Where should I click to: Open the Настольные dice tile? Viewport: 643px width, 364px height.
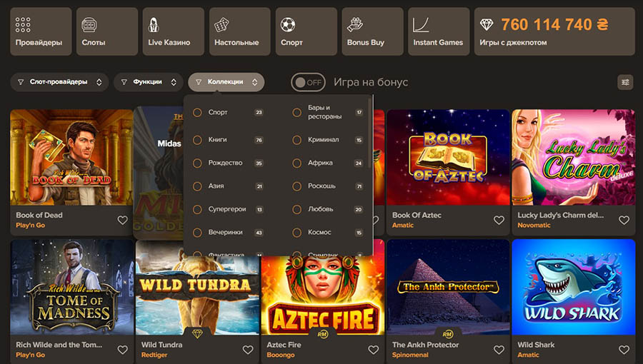[239, 31]
